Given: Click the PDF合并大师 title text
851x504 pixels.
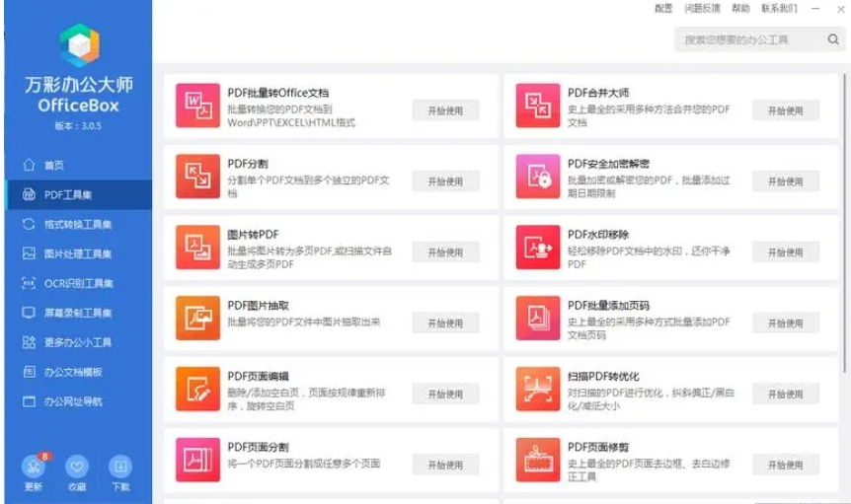Looking at the screenshot, I should (x=598, y=93).
